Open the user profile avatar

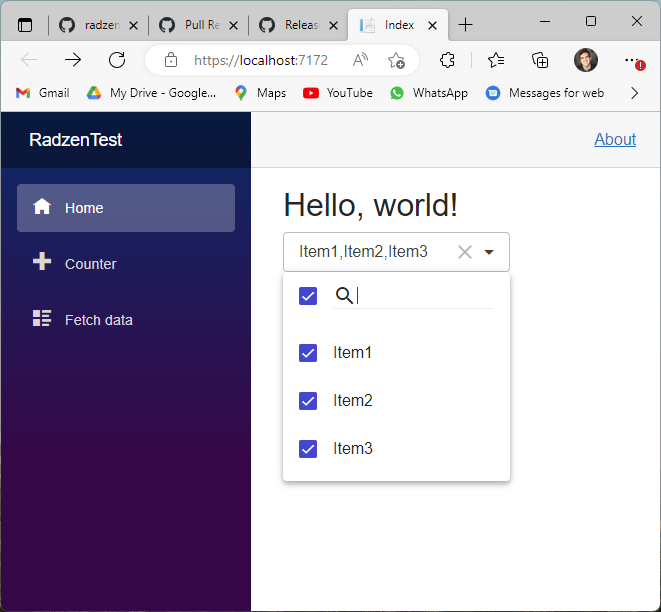(x=586, y=60)
